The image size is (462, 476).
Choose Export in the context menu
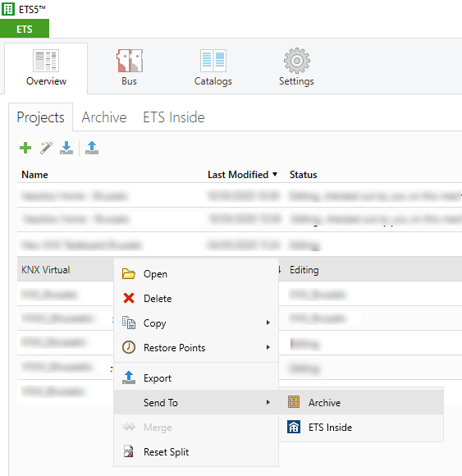pyautogui.click(x=196, y=378)
